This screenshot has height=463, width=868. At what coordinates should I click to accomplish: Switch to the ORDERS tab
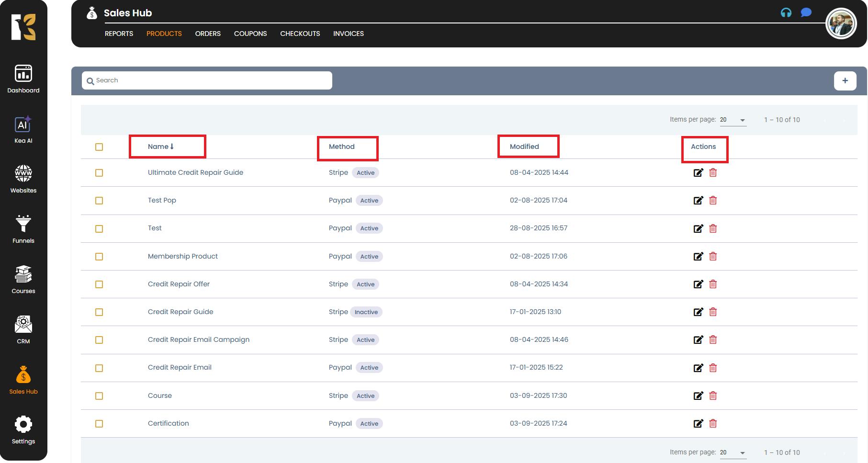click(208, 34)
